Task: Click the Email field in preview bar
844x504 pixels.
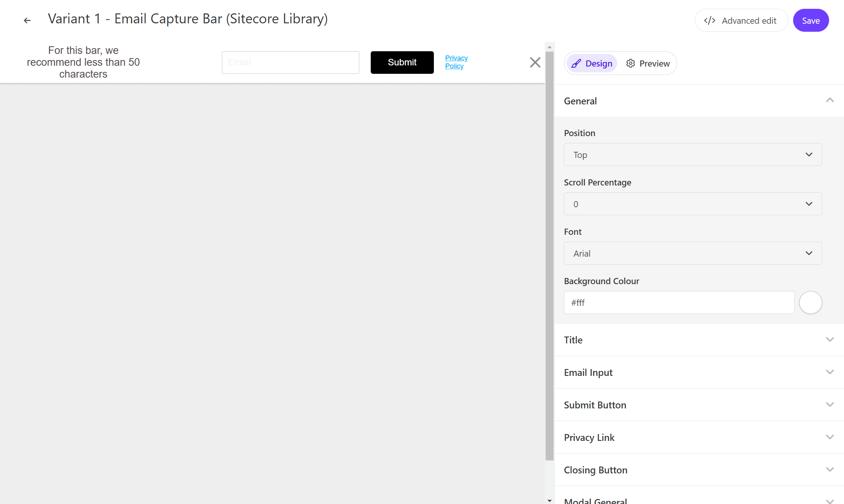Action: 290,62
